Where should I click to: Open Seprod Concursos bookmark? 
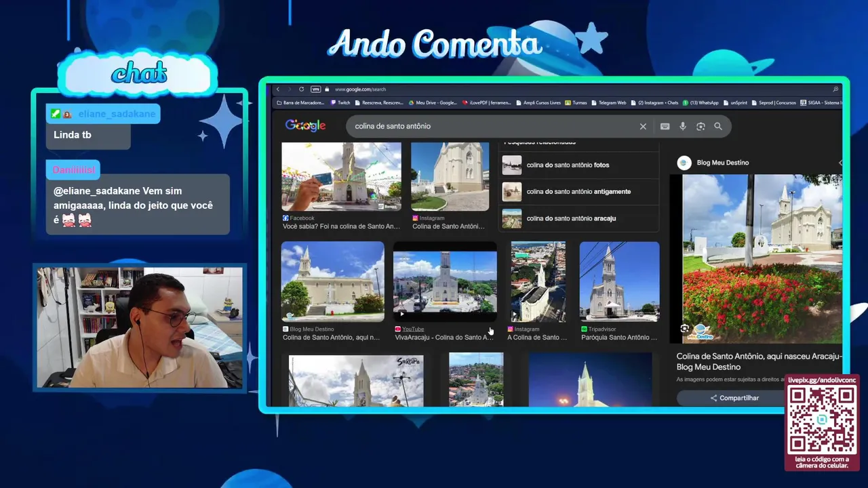[773, 103]
